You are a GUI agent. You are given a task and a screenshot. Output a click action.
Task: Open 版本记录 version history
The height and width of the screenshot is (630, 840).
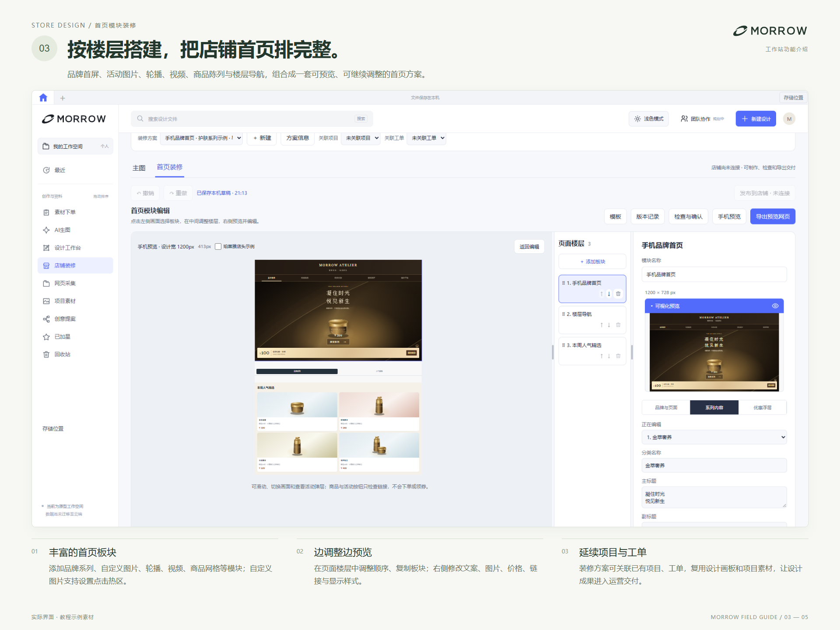(647, 217)
